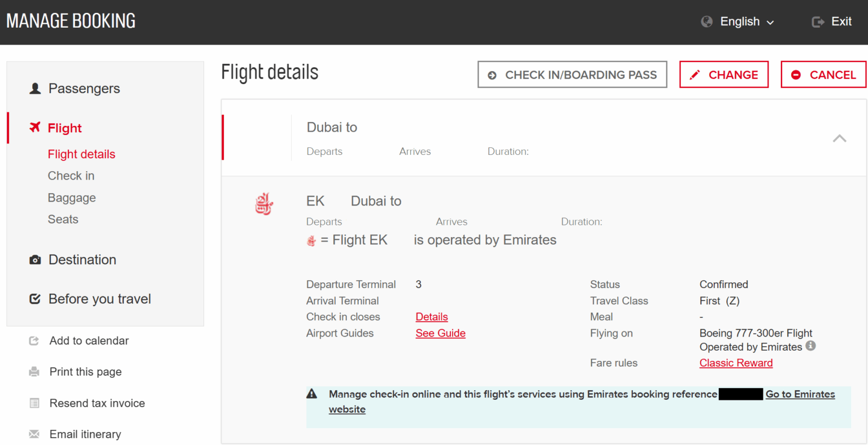868x445 pixels.
Task: Select Seats in the sidebar
Action: coord(63,219)
